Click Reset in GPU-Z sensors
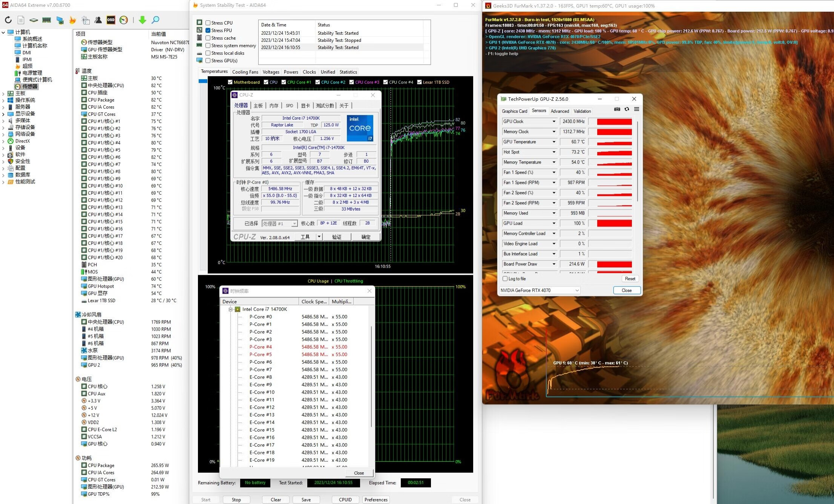The height and width of the screenshot is (504, 834). tap(630, 279)
